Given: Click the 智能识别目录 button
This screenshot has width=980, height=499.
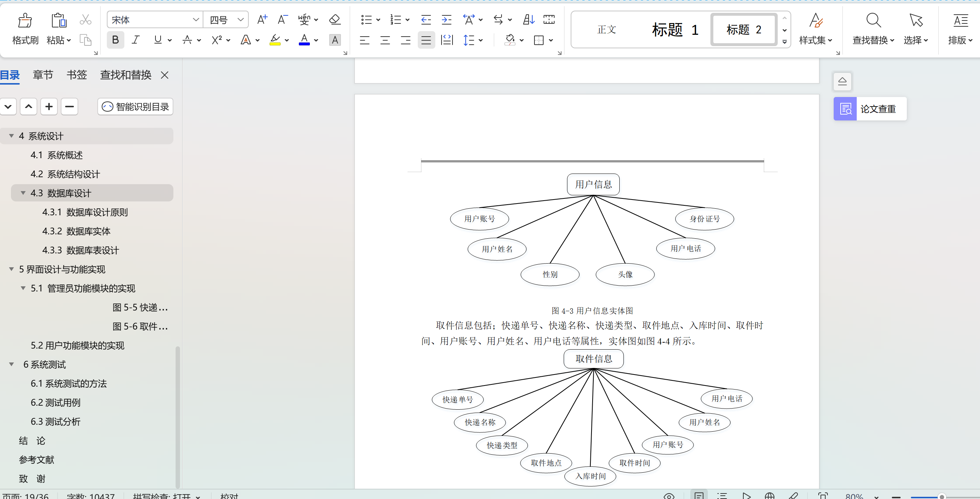Looking at the screenshot, I should click(135, 107).
